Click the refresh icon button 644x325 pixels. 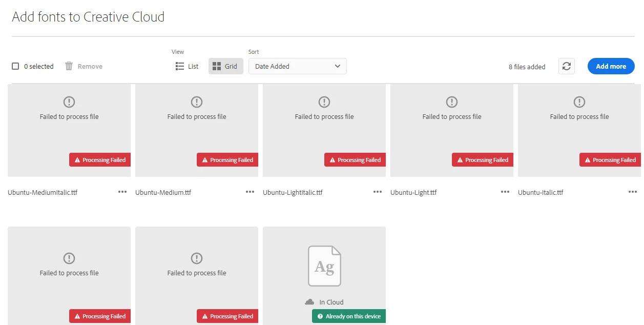click(x=566, y=66)
